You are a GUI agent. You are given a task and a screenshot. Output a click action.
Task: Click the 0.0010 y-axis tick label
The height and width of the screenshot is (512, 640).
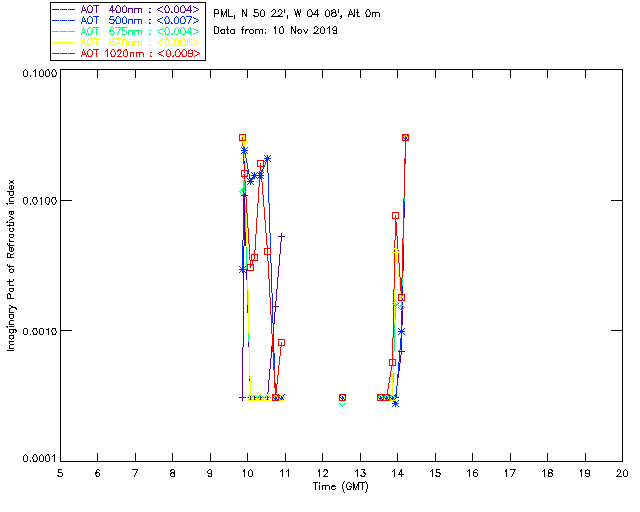click(x=38, y=330)
